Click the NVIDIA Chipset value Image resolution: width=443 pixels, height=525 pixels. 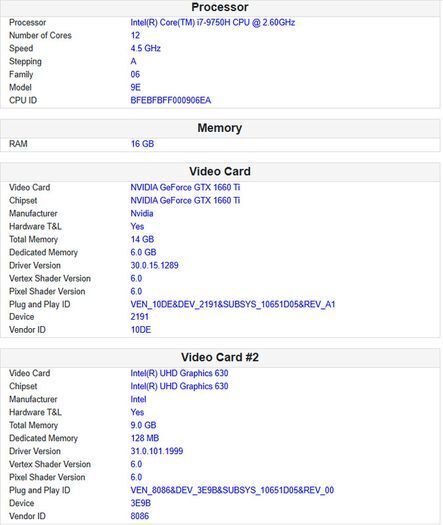[185, 200]
